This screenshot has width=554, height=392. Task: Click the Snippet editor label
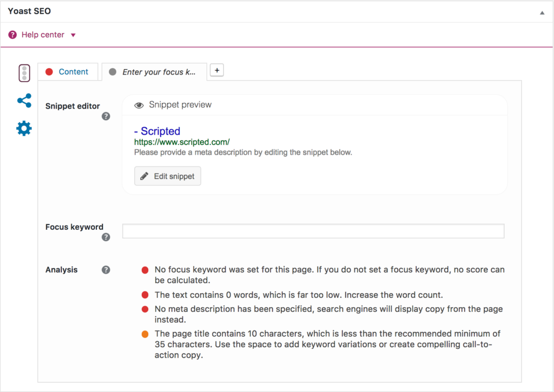72,106
